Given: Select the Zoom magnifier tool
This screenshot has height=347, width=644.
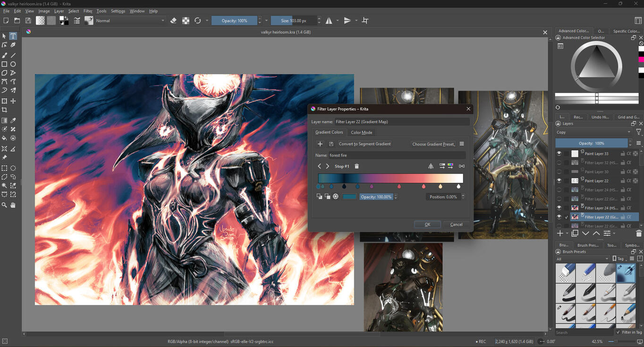Looking at the screenshot, I should coord(4,205).
